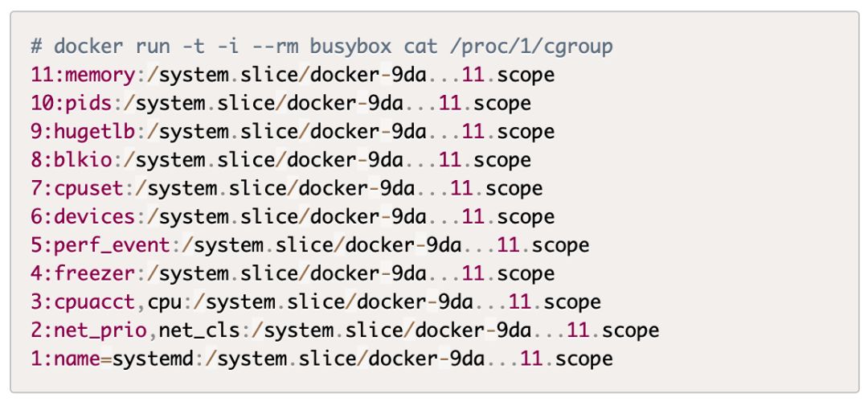This screenshot has width=868, height=402.
Task: Click the word busybox in the command
Action: [379, 47]
